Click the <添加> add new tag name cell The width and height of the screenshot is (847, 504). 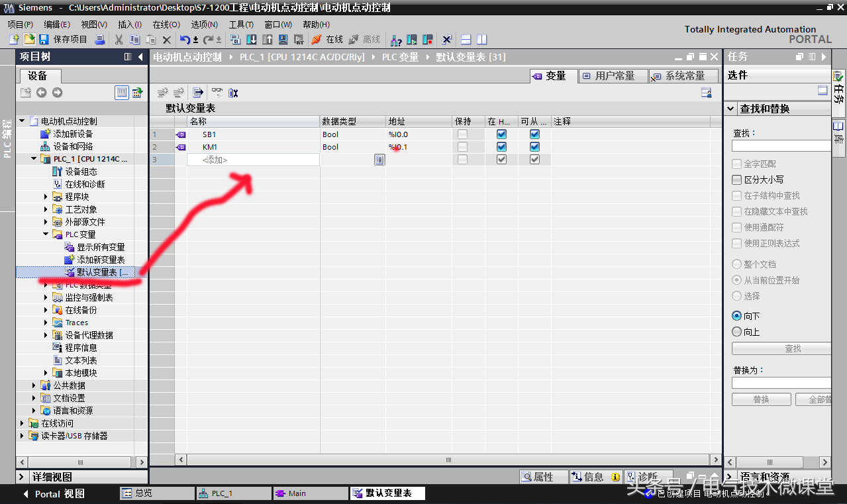[x=253, y=160]
